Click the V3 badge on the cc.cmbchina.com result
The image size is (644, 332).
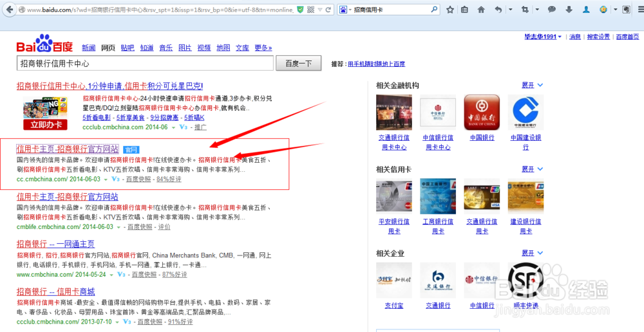(x=115, y=180)
